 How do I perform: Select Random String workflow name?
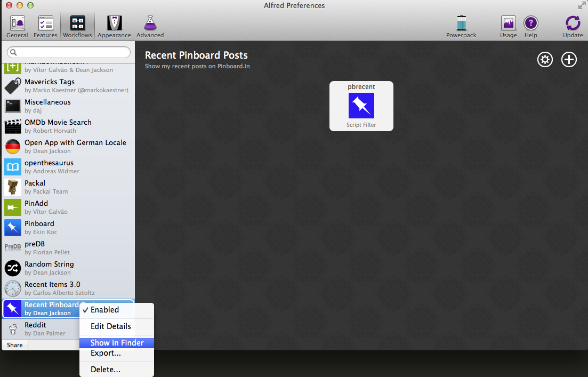[49, 264]
